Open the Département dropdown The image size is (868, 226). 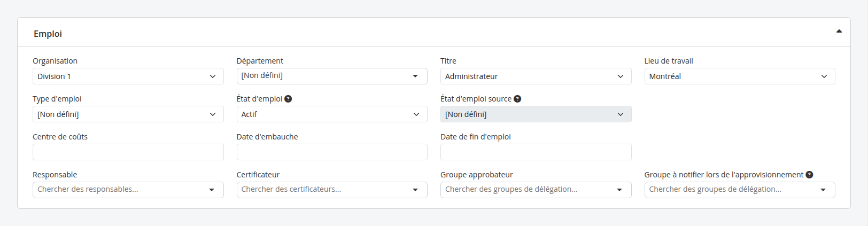[x=332, y=76]
